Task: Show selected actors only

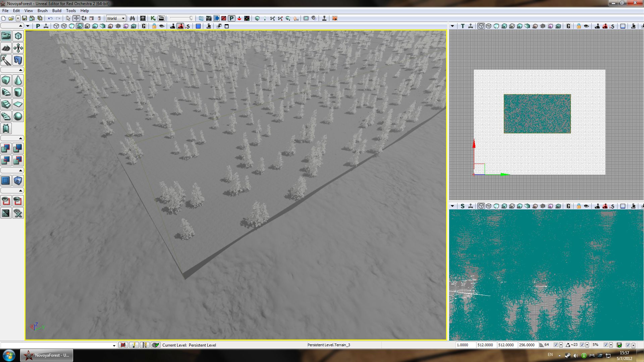Action: coord(6,201)
